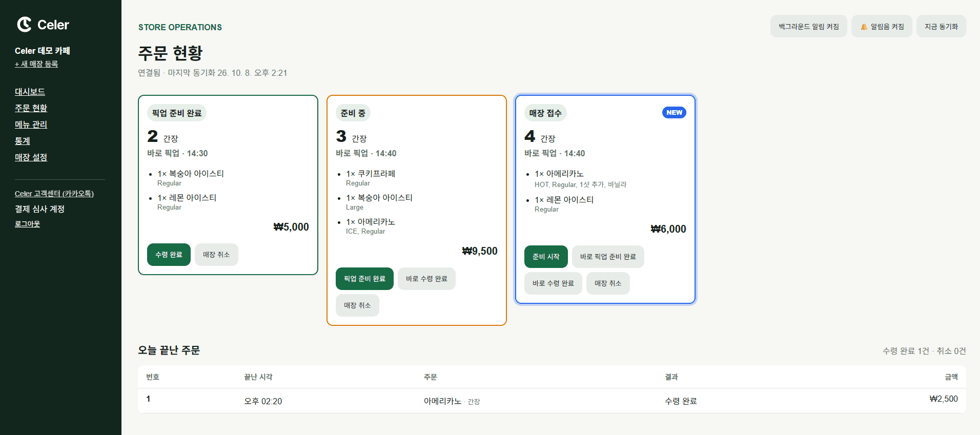
Task: Click the 쿠키프라페 item in order 3
Action: [x=371, y=174]
